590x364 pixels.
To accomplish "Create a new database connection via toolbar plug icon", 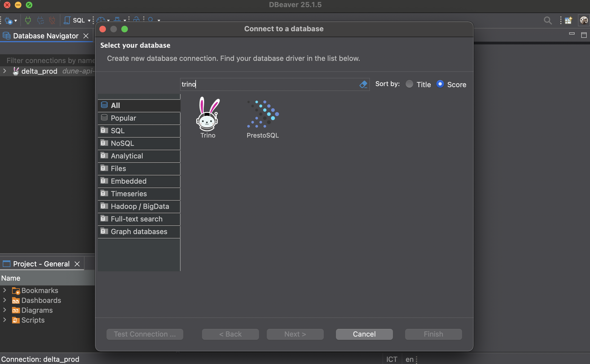I will (9, 20).
